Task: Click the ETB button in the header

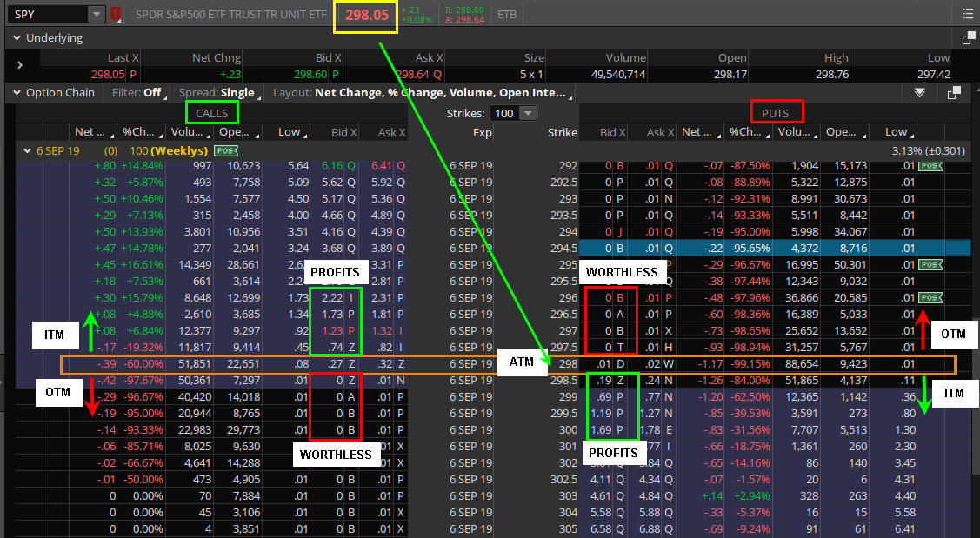Action: (506, 15)
